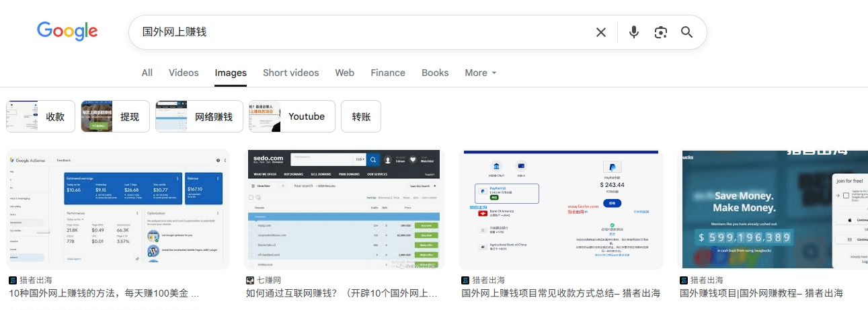This screenshot has width=868, height=310.
Task: Click the Google logo
Action: (x=67, y=32)
